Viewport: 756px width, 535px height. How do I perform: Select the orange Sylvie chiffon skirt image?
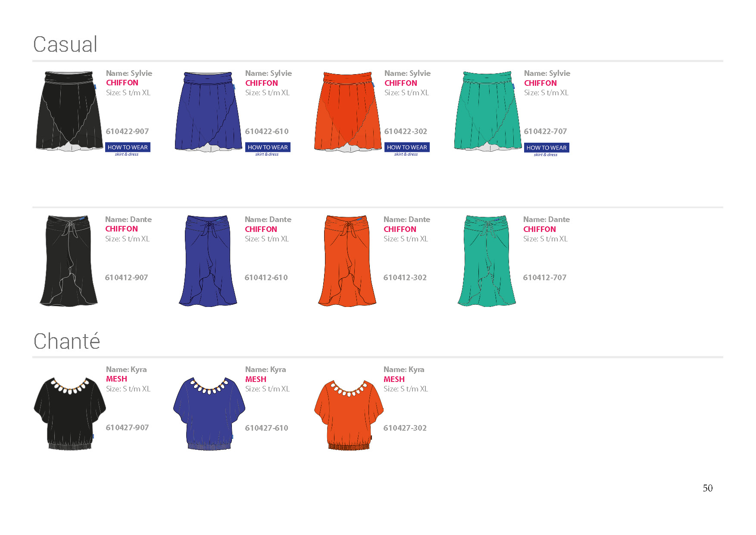click(x=348, y=112)
